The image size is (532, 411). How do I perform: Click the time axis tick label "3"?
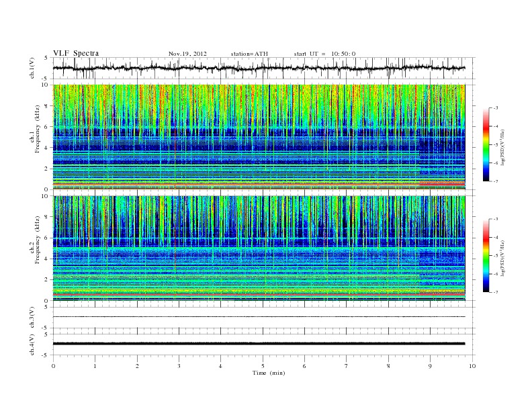(x=179, y=366)
